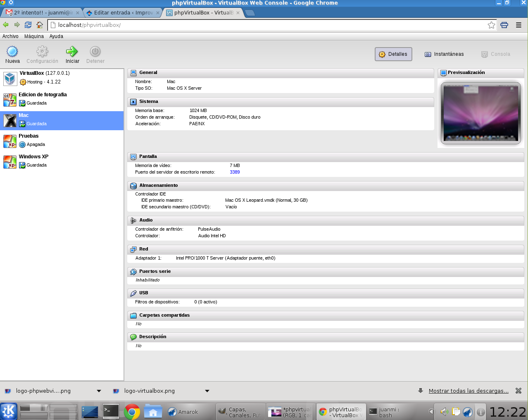The image size is (528, 420).
Task: Click the Puertos serie icon
Action: pos(133,272)
